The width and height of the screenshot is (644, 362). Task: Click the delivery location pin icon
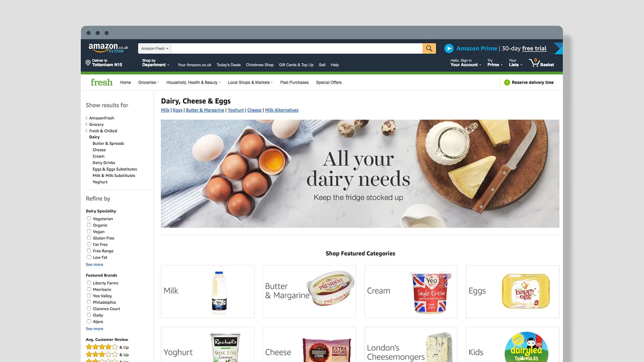(88, 63)
